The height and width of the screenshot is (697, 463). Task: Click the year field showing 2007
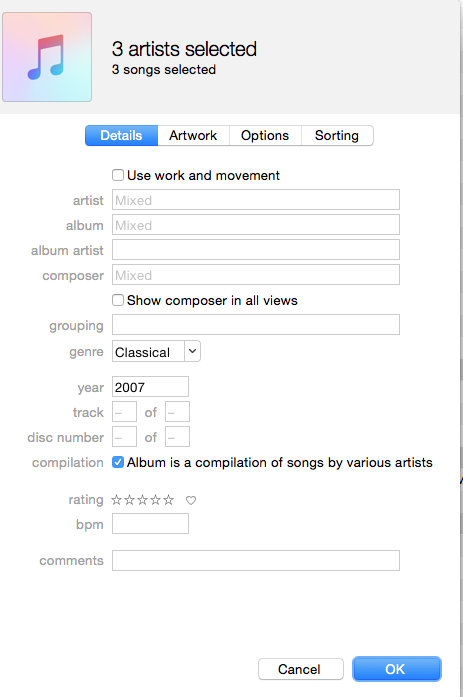[x=150, y=387]
